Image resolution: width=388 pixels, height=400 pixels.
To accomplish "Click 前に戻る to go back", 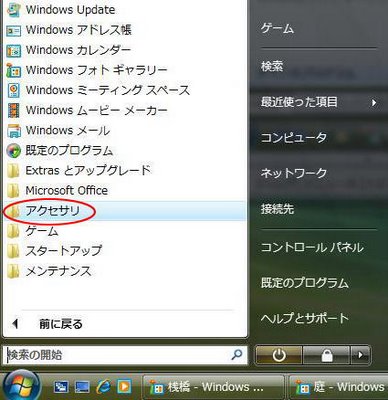I will (x=61, y=324).
